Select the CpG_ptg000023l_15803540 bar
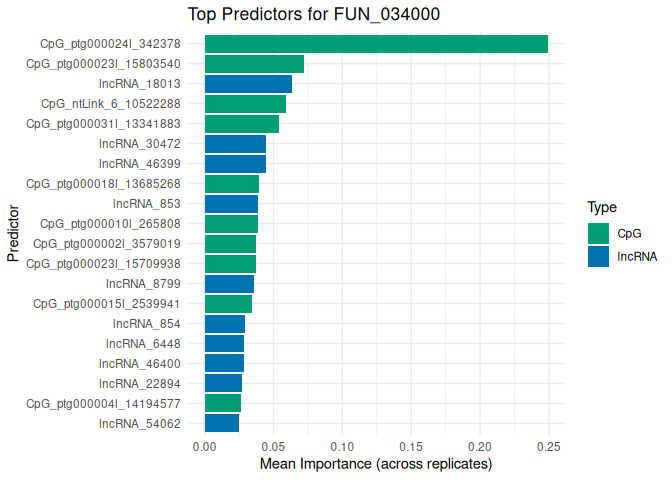The height and width of the screenshot is (480, 672). click(x=254, y=64)
